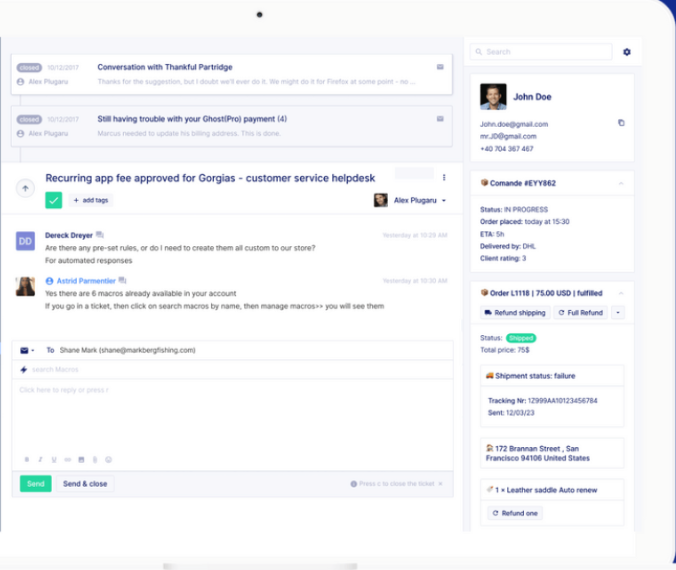Toggle the green checkmark to close ticket
The width and height of the screenshot is (676, 570).
click(x=54, y=200)
